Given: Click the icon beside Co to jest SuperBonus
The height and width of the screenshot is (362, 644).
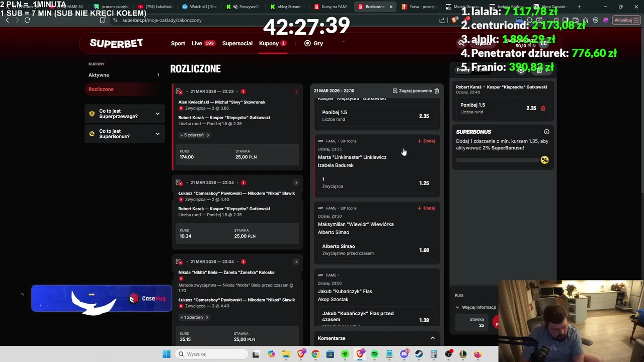Looking at the screenshot, I should [x=92, y=134].
